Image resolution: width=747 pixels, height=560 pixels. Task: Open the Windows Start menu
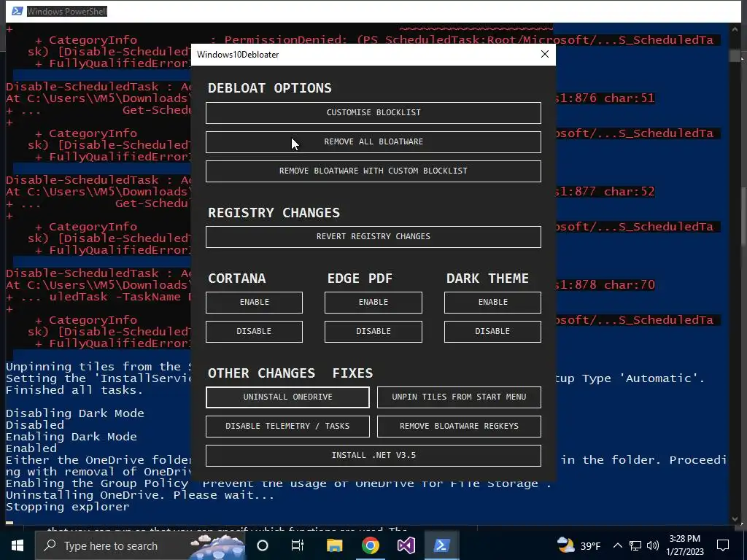(x=18, y=545)
